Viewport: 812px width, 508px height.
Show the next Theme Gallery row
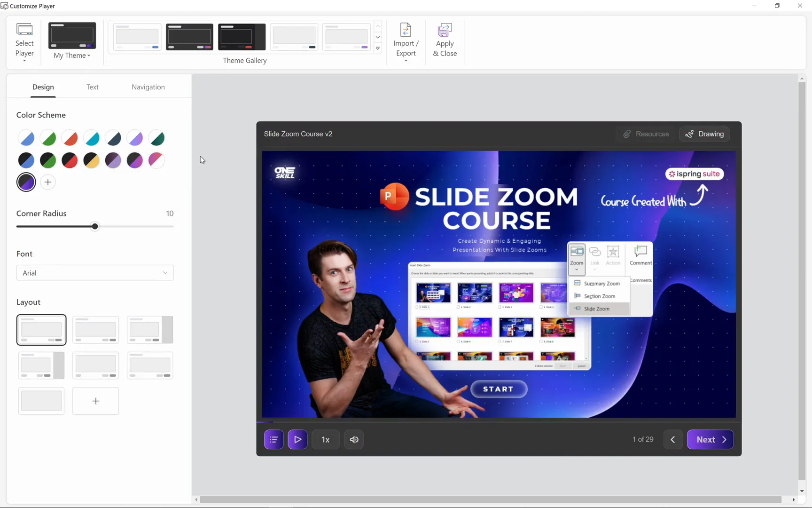point(378,37)
